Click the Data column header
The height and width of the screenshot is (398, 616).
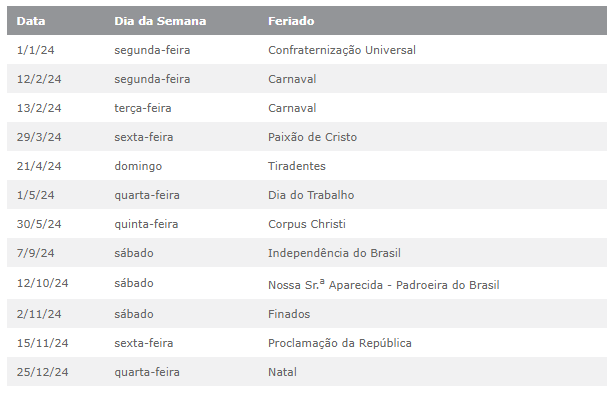[x=31, y=21]
